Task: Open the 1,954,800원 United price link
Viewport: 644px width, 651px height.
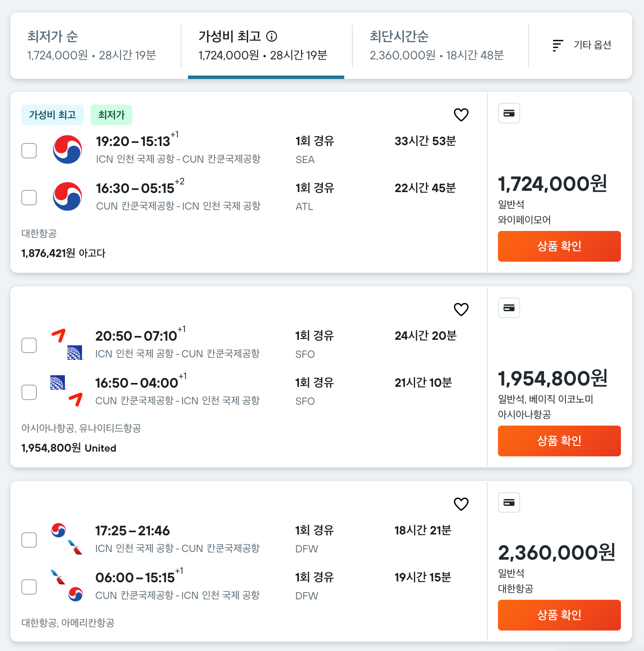Action: 68,448
